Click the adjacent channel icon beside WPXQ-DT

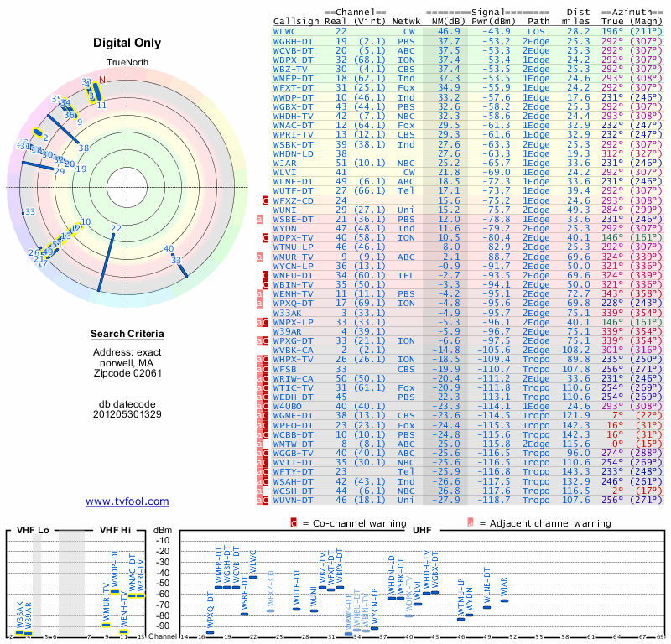point(259,304)
